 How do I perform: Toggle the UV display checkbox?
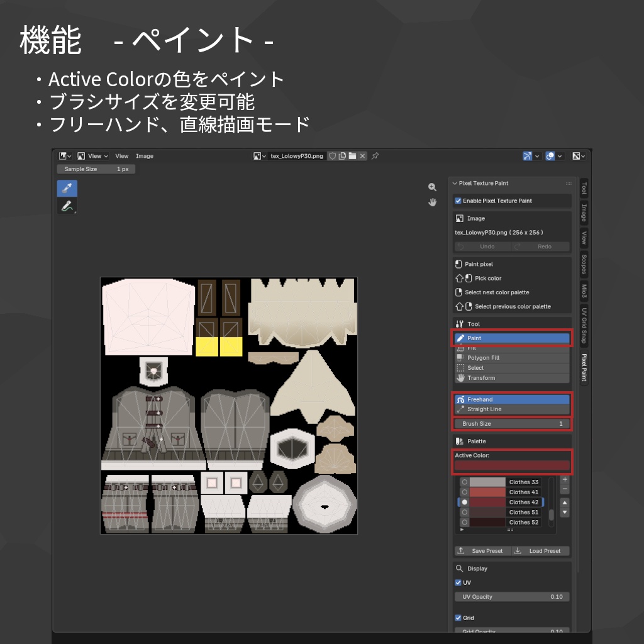click(x=458, y=582)
